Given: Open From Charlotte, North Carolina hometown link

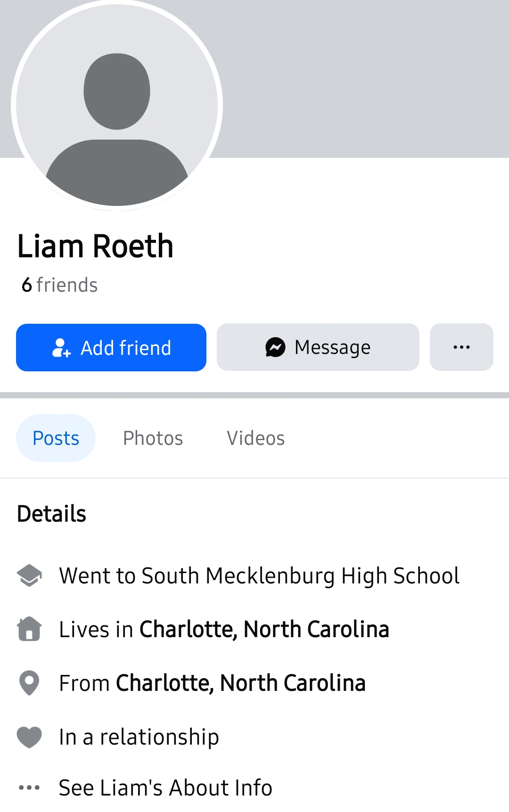Looking at the screenshot, I should (x=241, y=683).
